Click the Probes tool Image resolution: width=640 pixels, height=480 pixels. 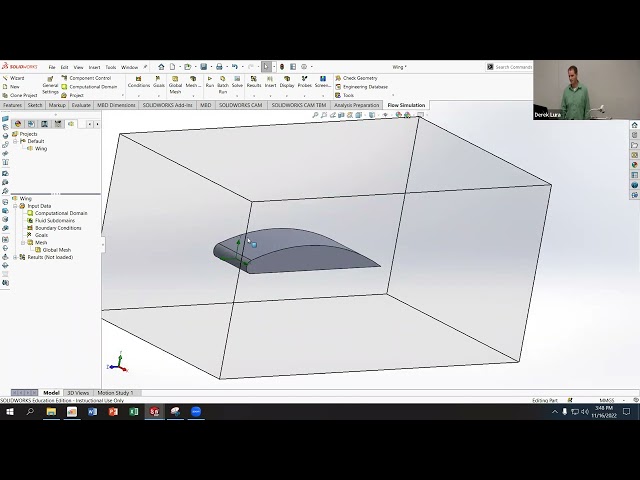[x=304, y=82]
